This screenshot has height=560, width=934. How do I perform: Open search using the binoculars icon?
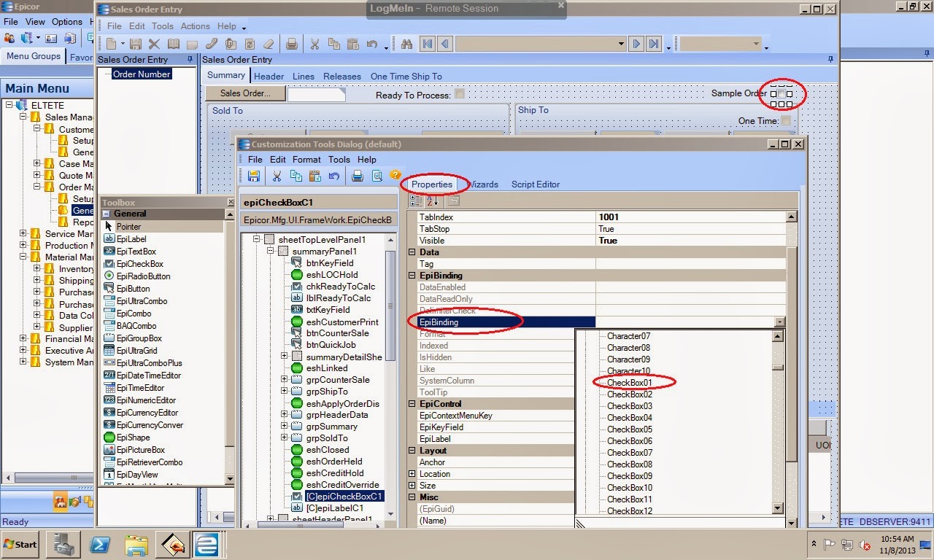click(406, 44)
